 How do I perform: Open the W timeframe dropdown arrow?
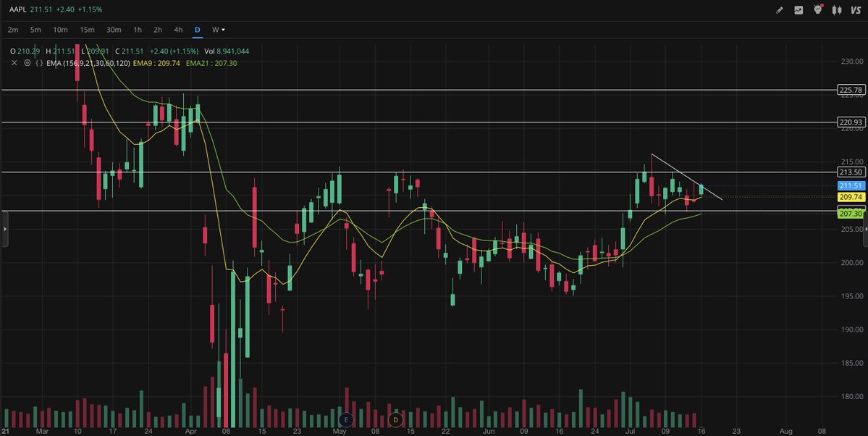pyautogui.click(x=223, y=30)
